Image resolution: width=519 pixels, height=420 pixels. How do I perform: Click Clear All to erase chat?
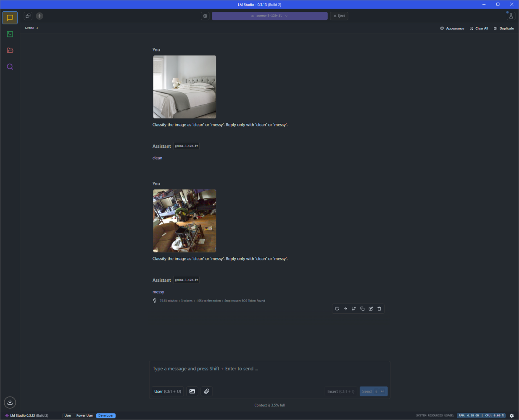479,29
